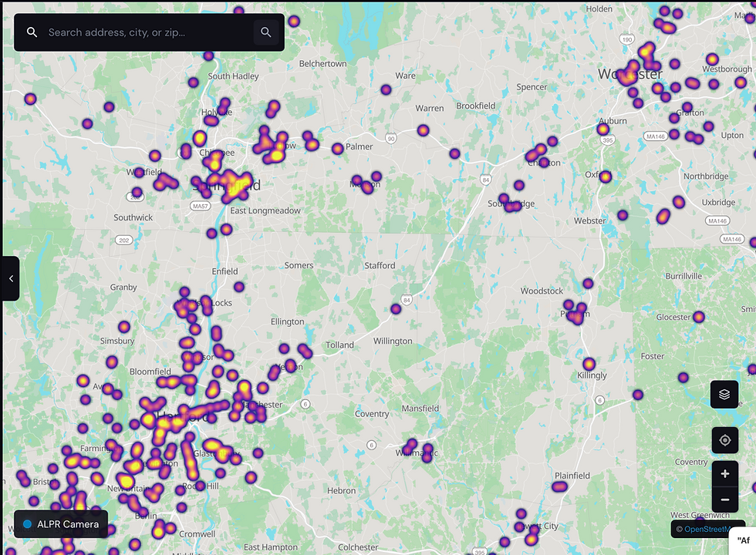Click the Northbridge town label
The height and width of the screenshot is (555, 756).
(706, 177)
